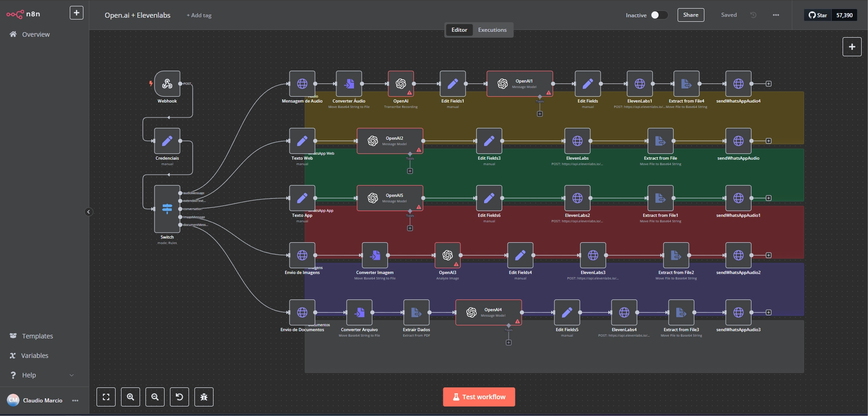Select the ElevenLabs4 node
This screenshot has width=868, height=416.
click(624, 312)
